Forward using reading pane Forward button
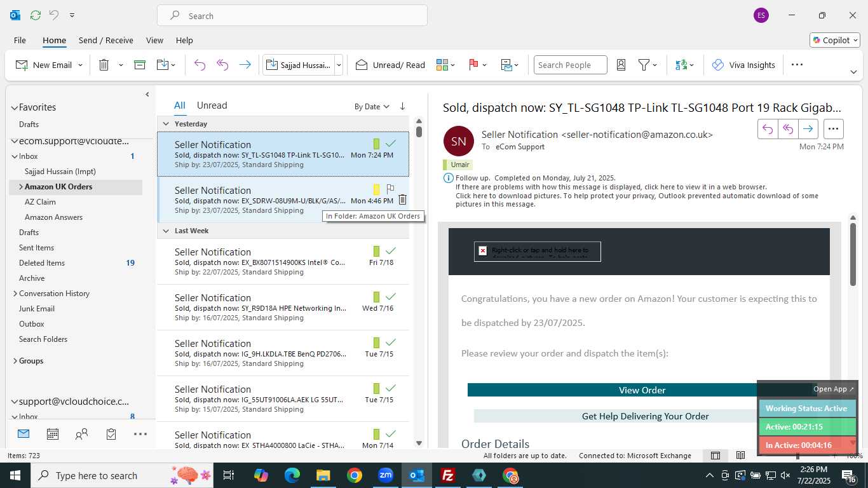The width and height of the screenshot is (868, 488). click(x=808, y=129)
